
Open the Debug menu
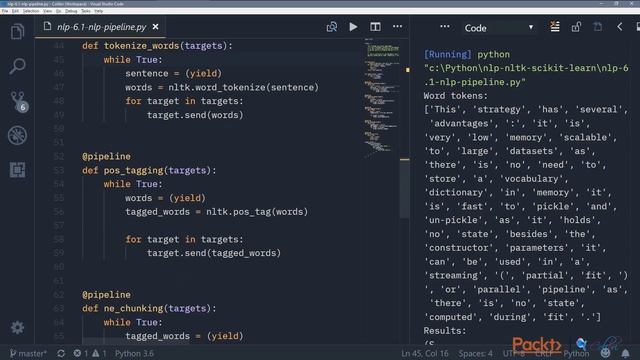click(x=71, y=11)
